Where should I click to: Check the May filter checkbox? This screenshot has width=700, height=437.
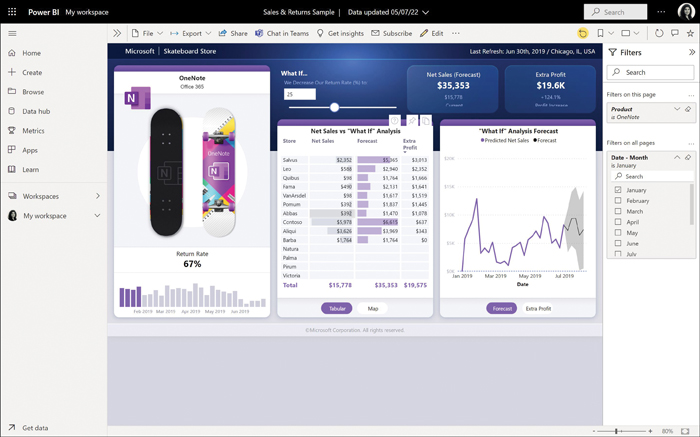618,233
